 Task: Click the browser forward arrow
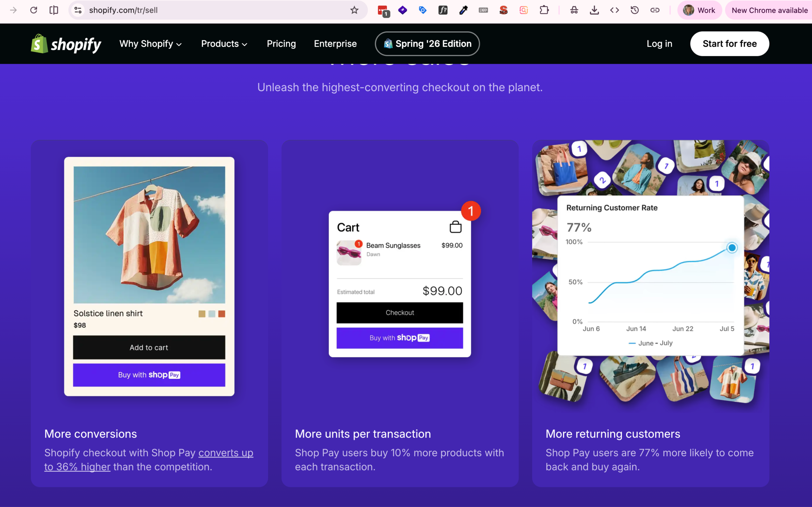pos(13,10)
